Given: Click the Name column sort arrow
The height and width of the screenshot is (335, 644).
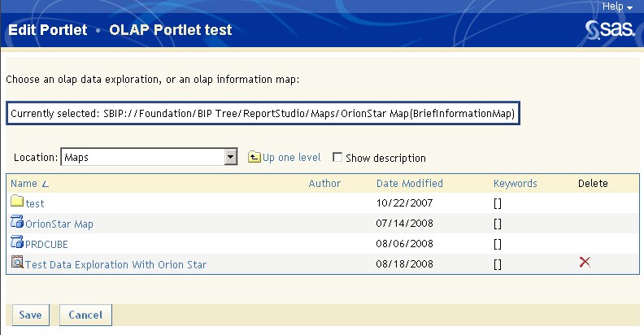Looking at the screenshot, I should coord(46,184).
